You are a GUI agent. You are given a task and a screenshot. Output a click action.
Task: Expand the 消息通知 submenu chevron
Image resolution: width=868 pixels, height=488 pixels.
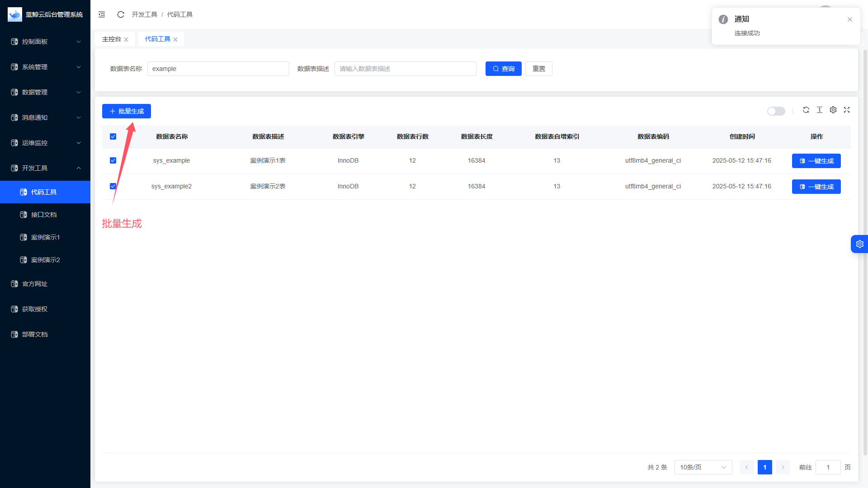pos(79,117)
